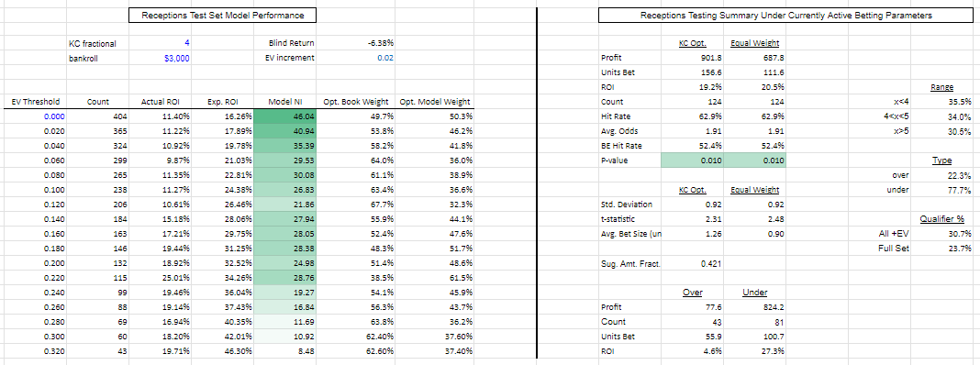Select the green P-value cell under KC Opt.
Image resolution: width=980 pixels, height=365 pixels.
point(692,161)
